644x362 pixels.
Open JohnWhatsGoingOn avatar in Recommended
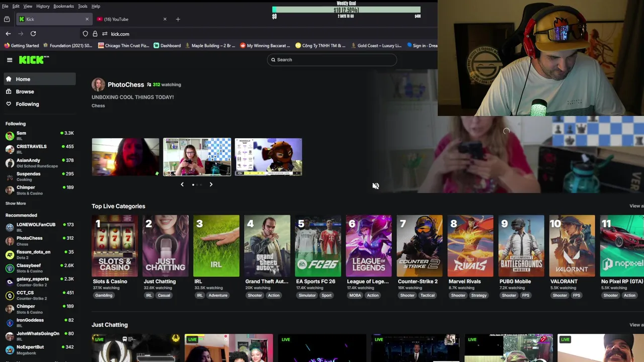coord(10,336)
